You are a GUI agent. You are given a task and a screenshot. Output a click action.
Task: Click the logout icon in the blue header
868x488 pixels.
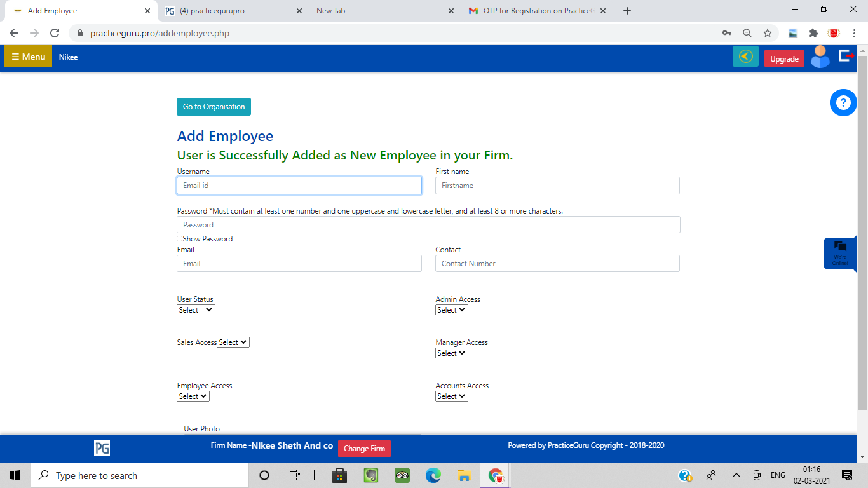point(846,56)
